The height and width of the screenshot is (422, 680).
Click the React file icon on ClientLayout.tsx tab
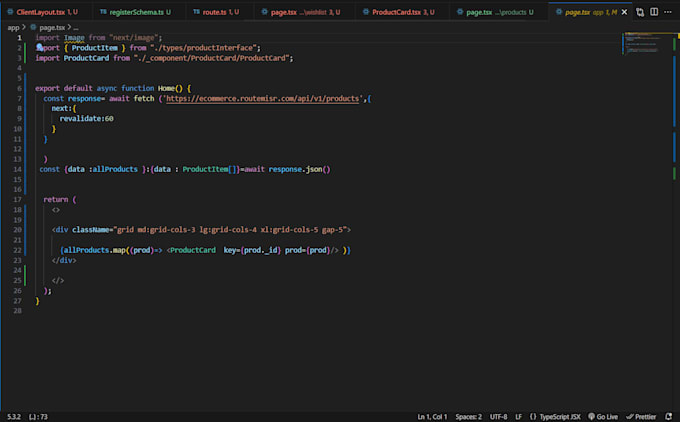click(10, 12)
